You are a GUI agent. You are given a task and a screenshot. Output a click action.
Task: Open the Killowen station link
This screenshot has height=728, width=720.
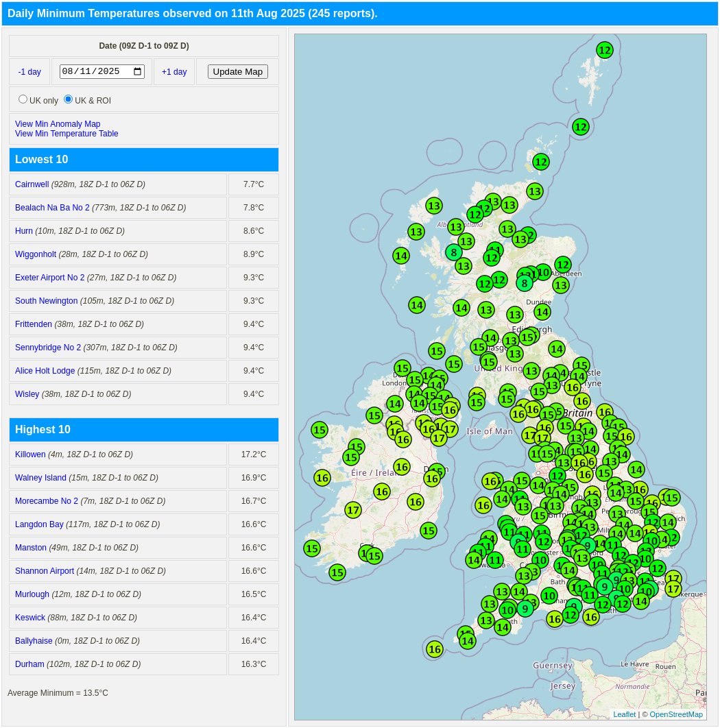[30, 454]
